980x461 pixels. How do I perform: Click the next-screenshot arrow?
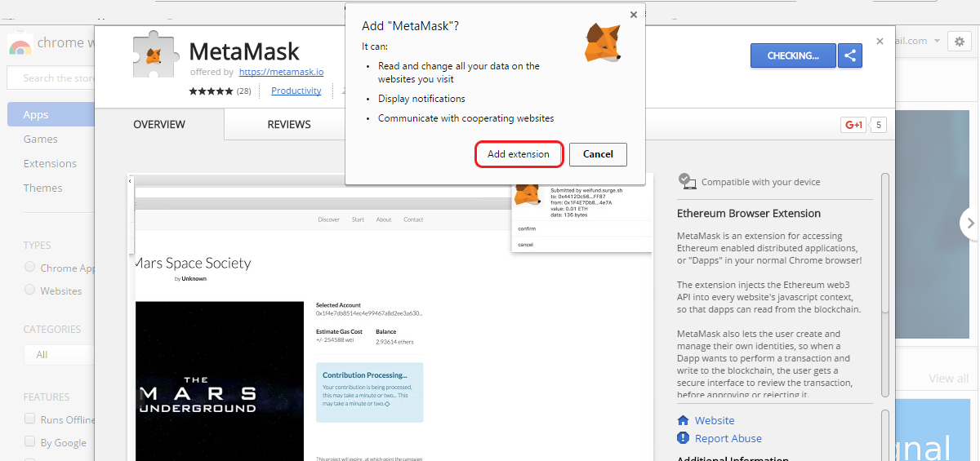click(970, 223)
